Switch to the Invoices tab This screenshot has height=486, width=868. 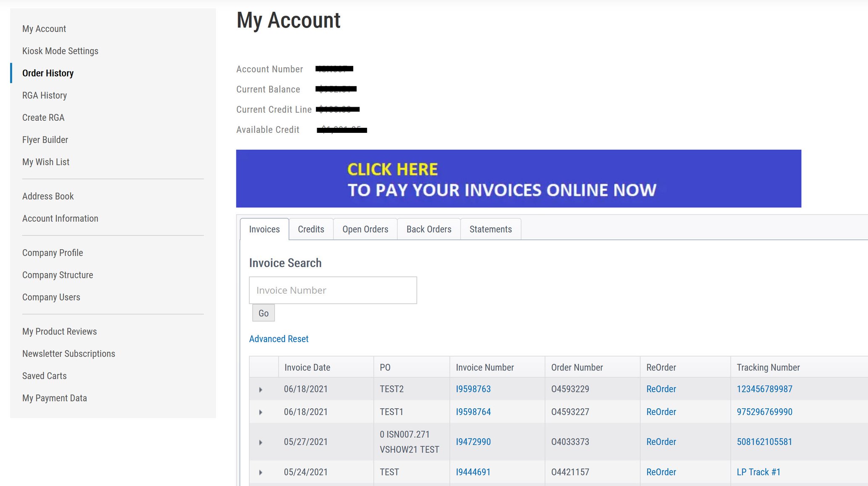click(x=264, y=229)
